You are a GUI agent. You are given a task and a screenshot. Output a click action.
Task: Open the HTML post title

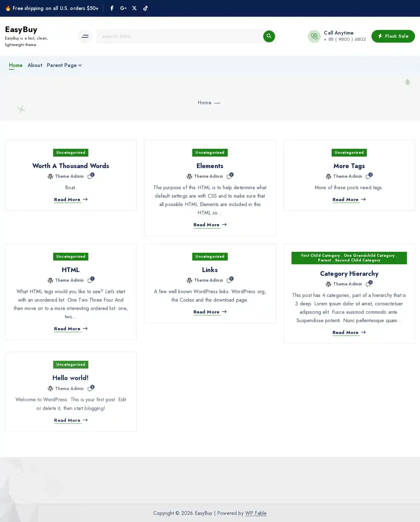click(71, 270)
